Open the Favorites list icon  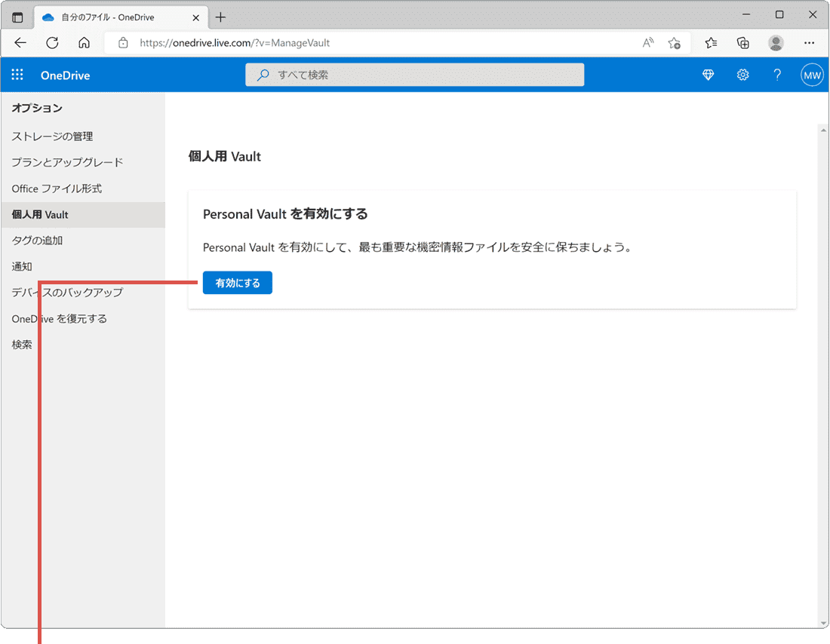(711, 43)
